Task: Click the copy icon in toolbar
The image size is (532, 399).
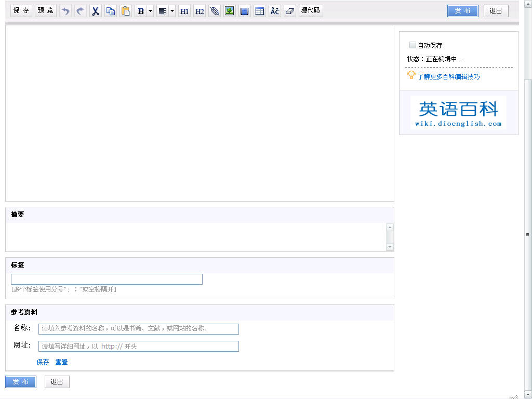Action: [110, 11]
